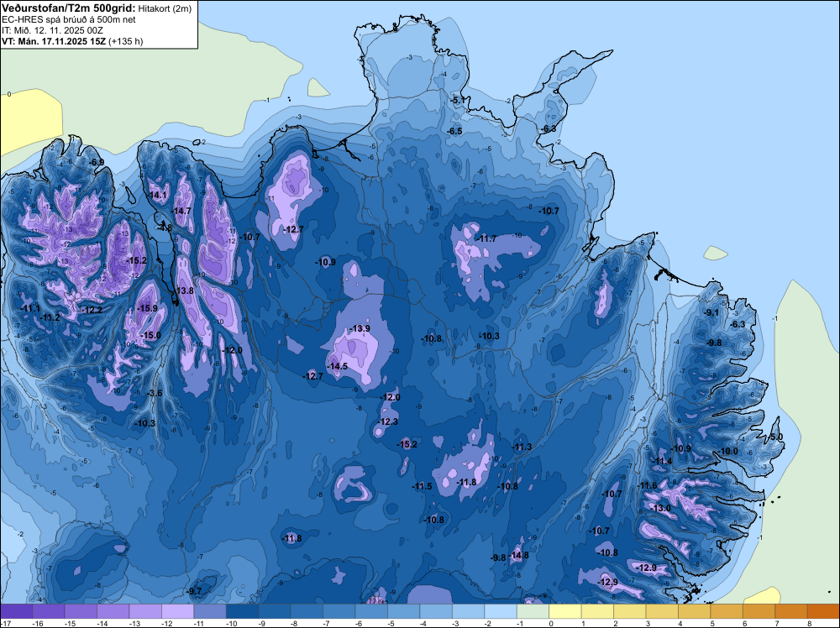Image resolution: width=840 pixels, height=628 pixels.
Task: Click the temperature value -15.0
Action: point(150,335)
